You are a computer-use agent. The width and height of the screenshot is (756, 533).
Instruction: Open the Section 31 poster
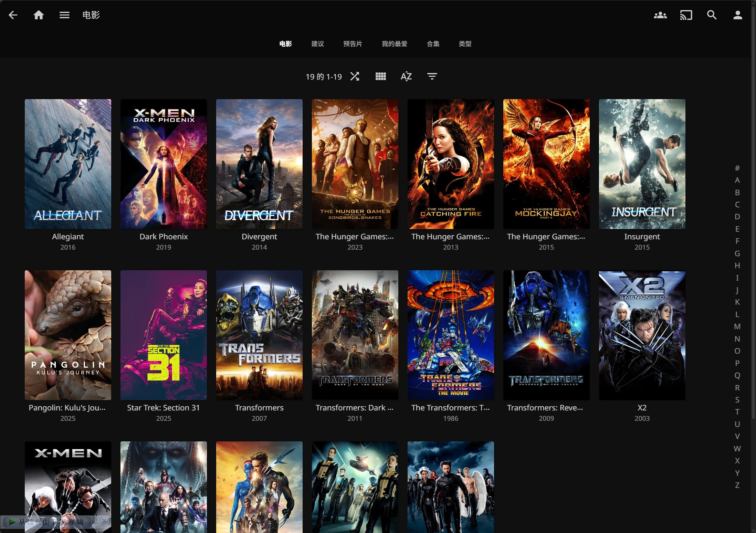tap(164, 335)
